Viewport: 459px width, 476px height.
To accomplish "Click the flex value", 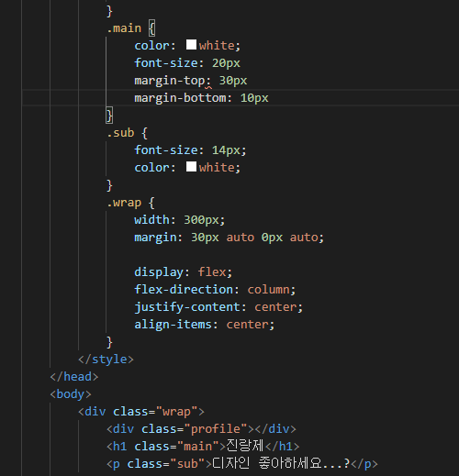I will [x=212, y=272].
